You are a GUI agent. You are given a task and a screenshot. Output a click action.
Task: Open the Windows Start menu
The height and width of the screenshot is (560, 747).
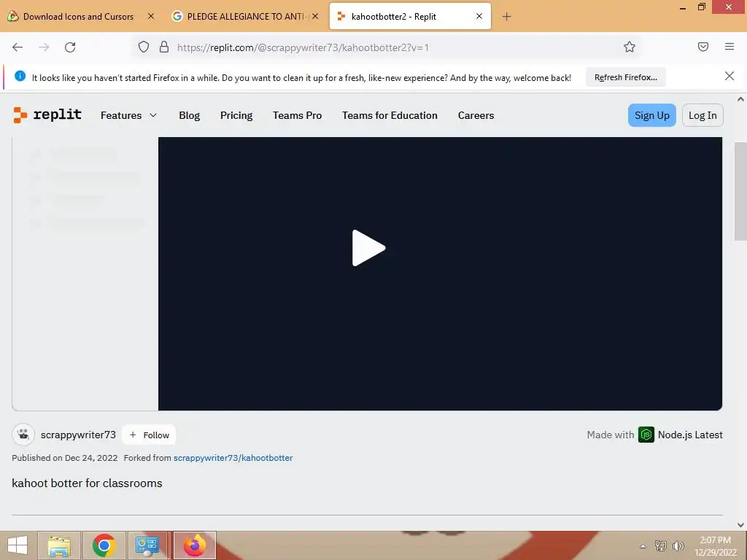(x=18, y=545)
